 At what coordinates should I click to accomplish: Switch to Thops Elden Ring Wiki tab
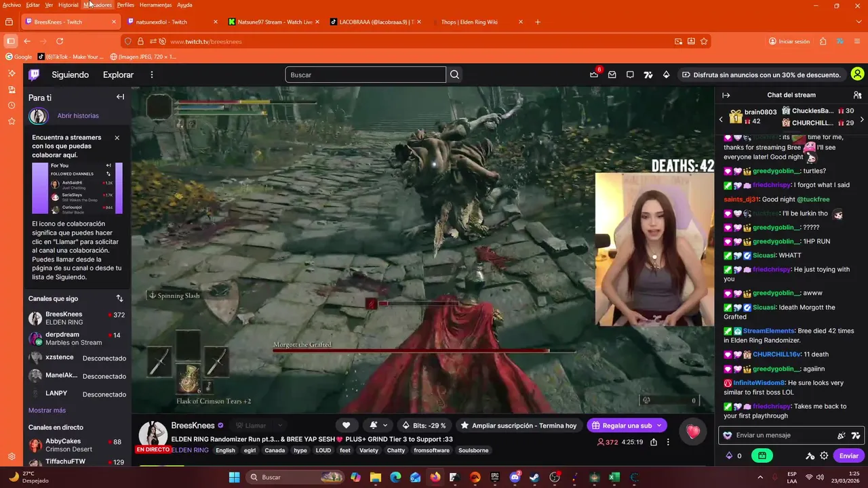[x=477, y=22]
